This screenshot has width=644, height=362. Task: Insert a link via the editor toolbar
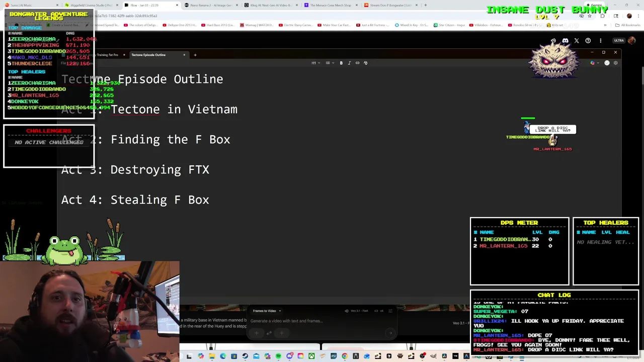click(358, 63)
